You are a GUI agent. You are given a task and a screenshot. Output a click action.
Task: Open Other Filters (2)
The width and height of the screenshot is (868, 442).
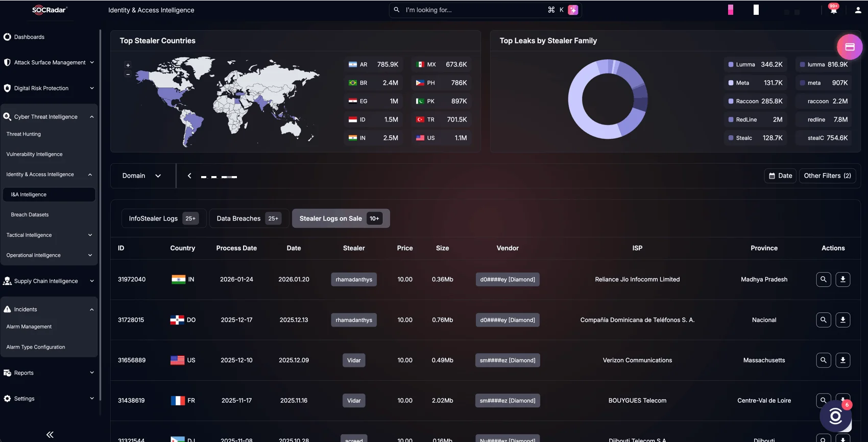[827, 176]
